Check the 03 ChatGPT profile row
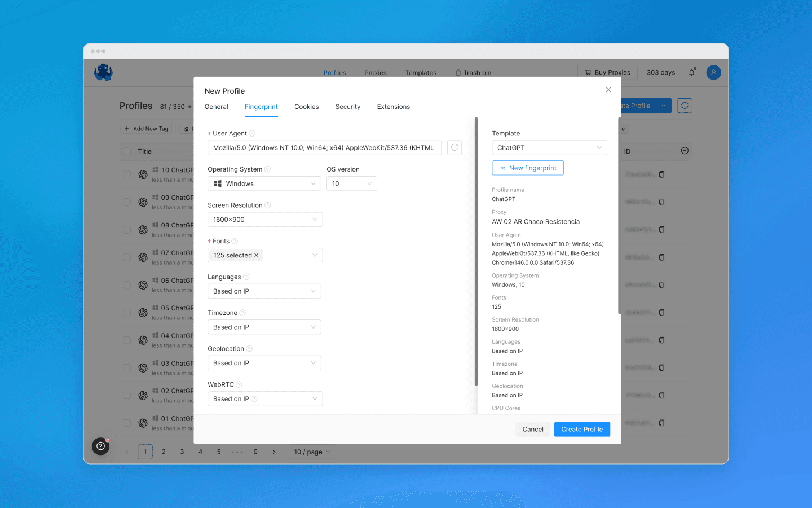The image size is (812, 508). [127, 368]
